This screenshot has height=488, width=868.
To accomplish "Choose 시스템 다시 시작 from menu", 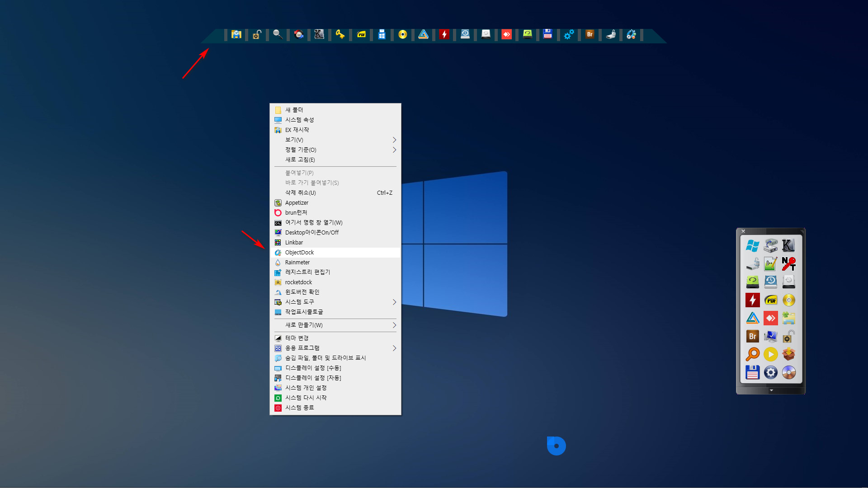I will tap(335, 398).
